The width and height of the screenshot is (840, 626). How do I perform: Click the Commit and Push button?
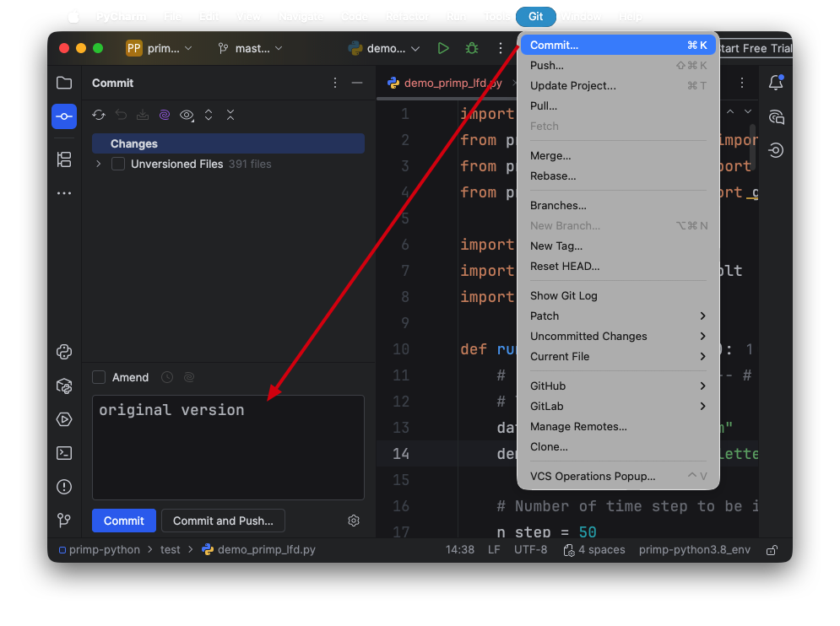[223, 521]
